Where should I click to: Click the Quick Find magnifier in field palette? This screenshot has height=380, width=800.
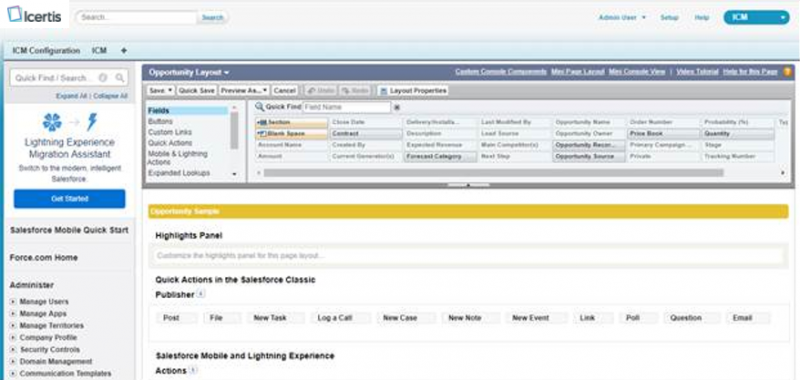coord(259,107)
